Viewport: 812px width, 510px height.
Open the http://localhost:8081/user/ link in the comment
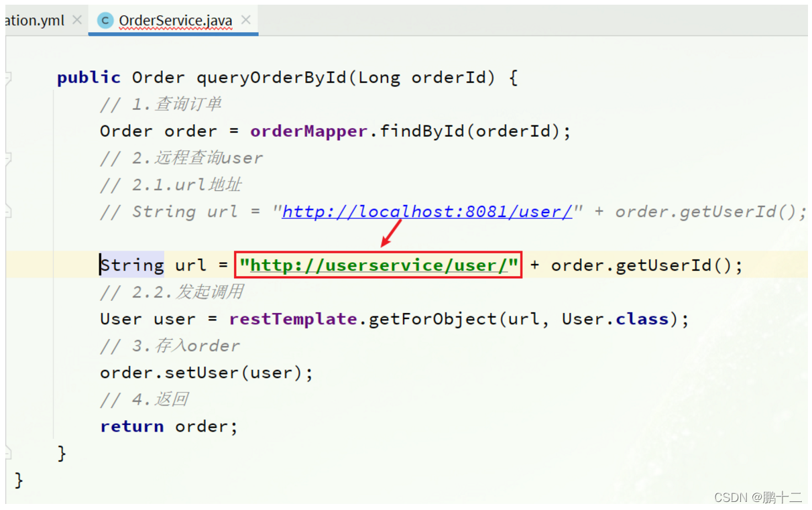427,212
